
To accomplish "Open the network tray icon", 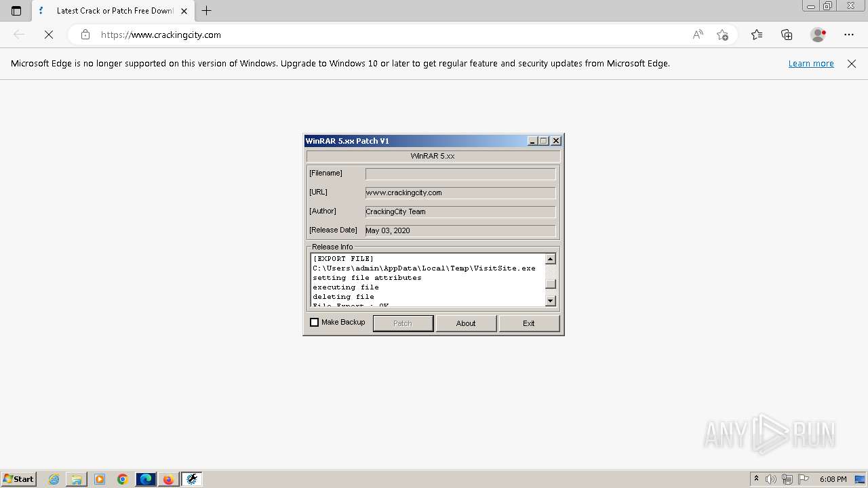I will 787,479.
